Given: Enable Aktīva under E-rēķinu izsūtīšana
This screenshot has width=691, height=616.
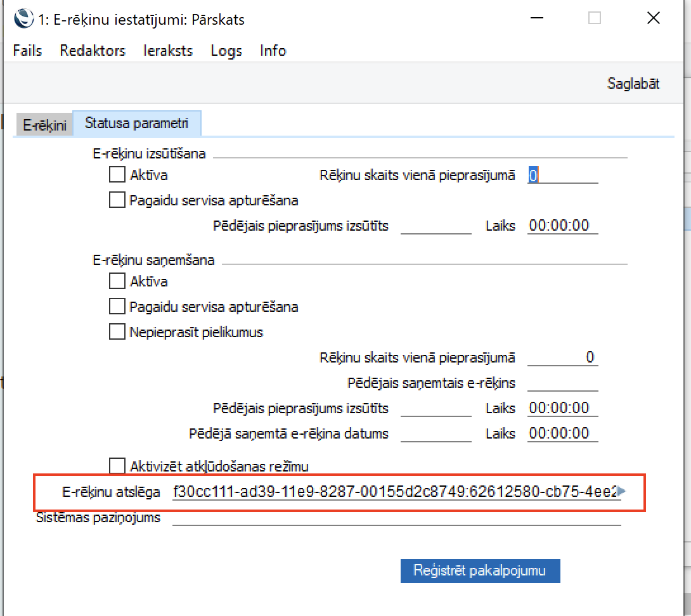Looking at the screenshot, I should click(117, 174).
